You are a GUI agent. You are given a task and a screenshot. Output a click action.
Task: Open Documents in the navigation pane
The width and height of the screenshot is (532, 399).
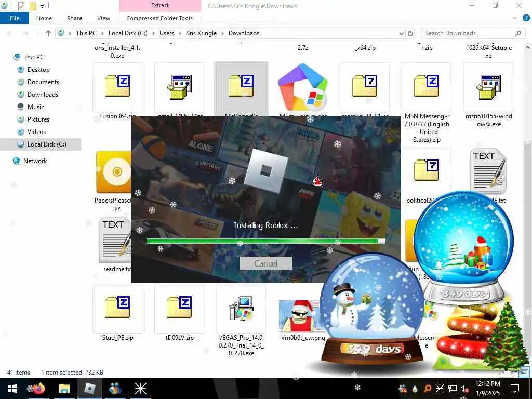[43, 82]
